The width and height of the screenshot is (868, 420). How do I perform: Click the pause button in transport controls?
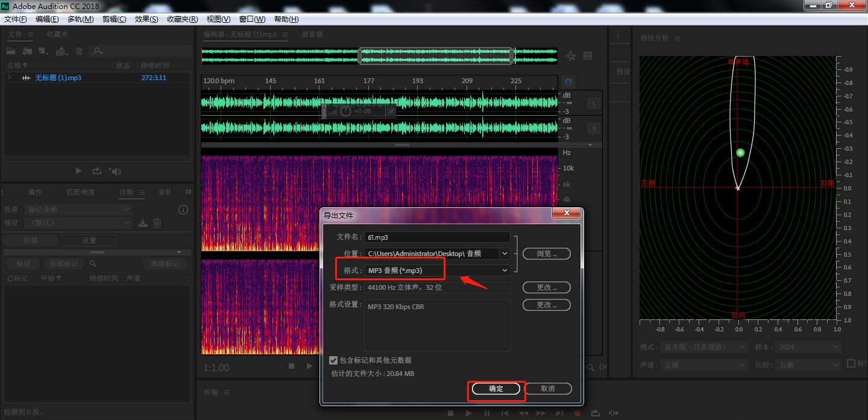tap(486, 413)
